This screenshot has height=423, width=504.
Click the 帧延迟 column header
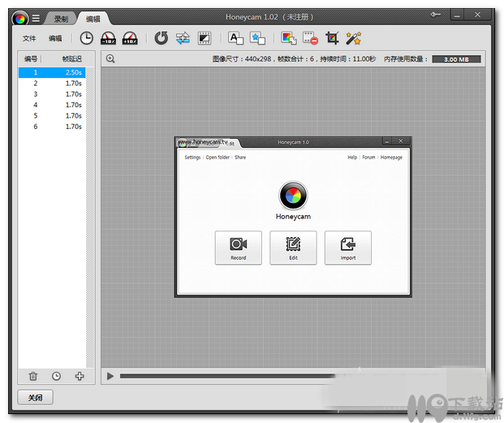71,58
